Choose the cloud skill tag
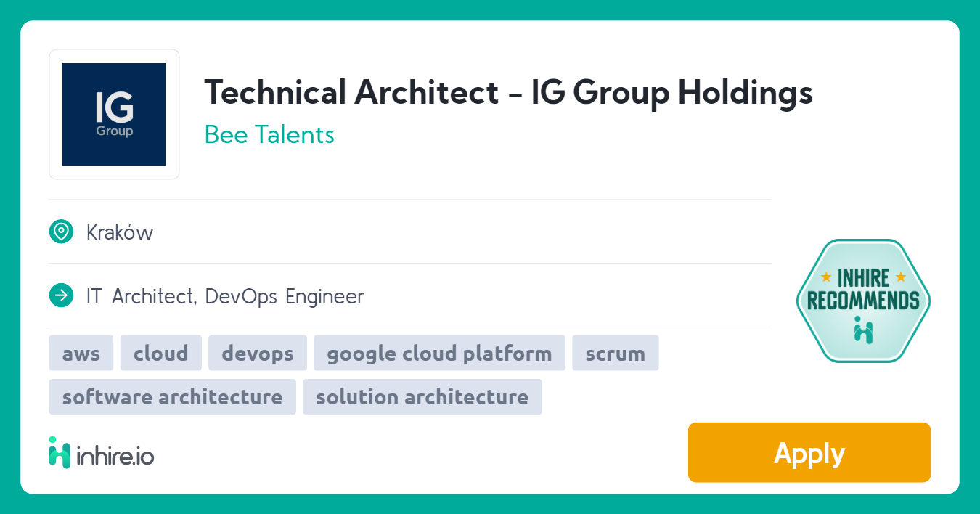This screenshot has height=514, width=980. (160, 354)
